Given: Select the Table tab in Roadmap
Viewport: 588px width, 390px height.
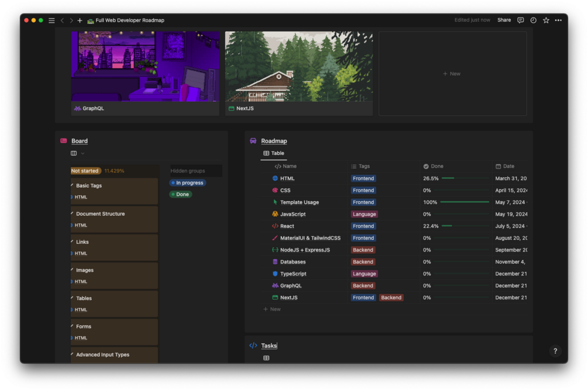Looking at the screenshot, I should tap(274, 153).
